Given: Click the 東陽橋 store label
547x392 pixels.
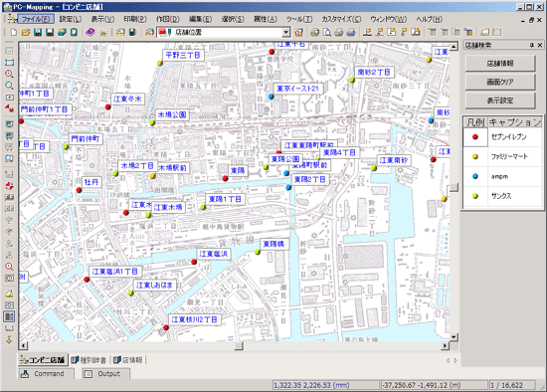Looking at the screenshot, I should [273, 244].
